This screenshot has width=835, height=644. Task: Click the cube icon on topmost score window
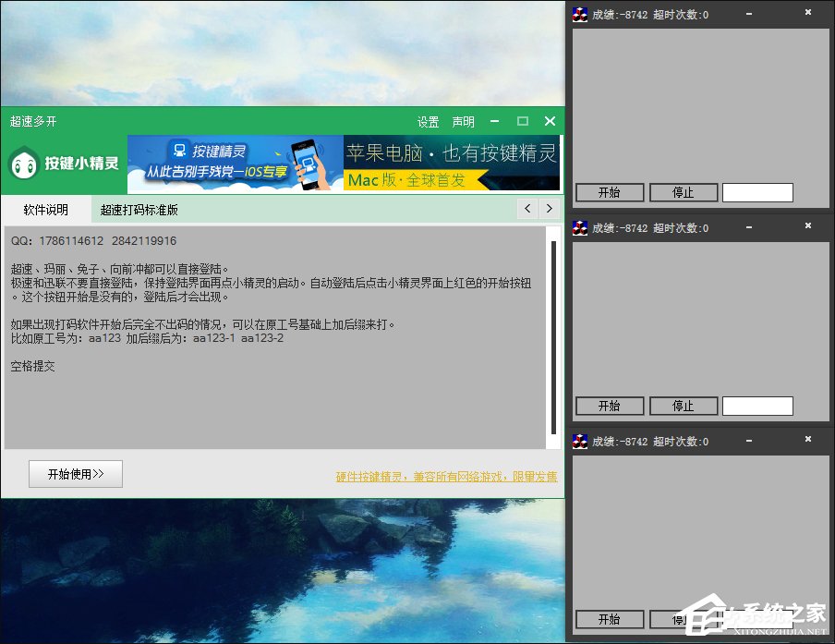click(x=580, y=14)
